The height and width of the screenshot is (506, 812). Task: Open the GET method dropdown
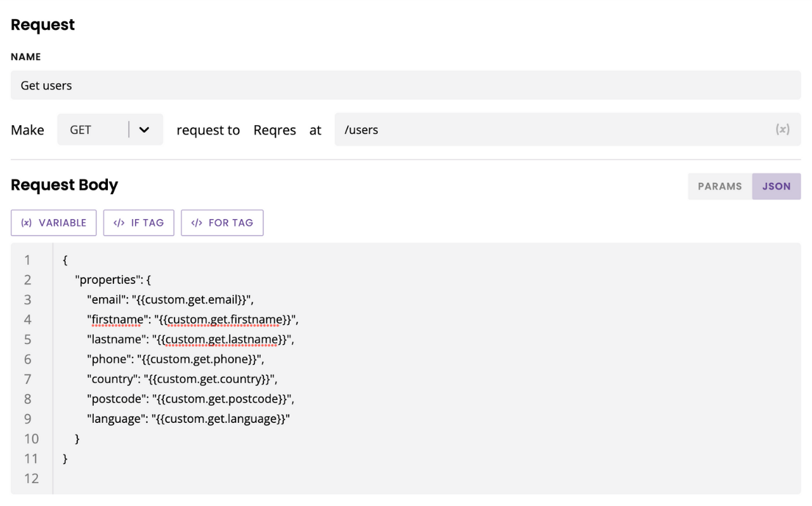95,130
